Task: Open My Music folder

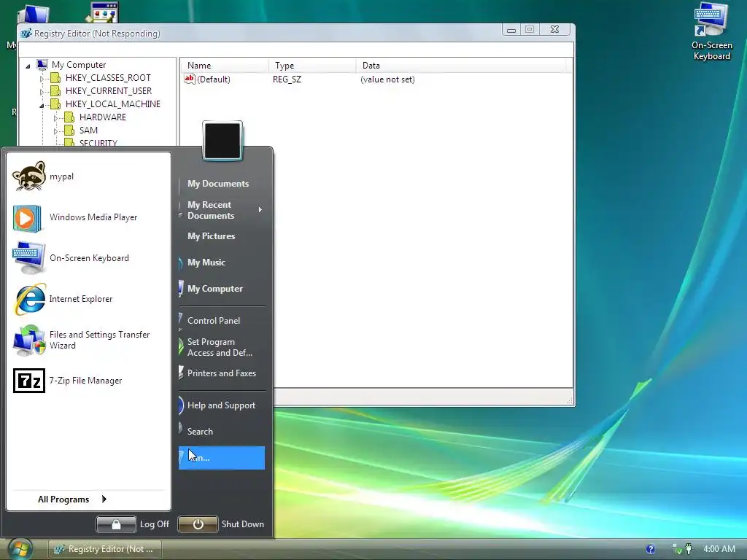Action: 222,262
